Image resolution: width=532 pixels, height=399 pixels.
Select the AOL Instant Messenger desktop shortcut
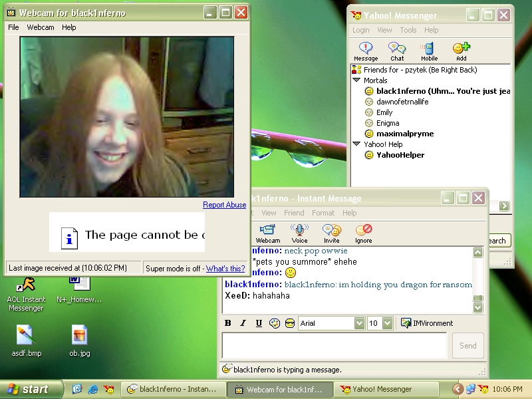tap(26, 294)
